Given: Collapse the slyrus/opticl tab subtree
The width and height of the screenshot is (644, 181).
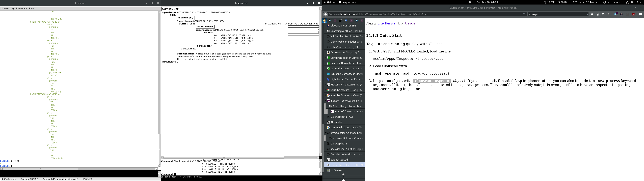Looking at the screenshot, I should (326, 133).
